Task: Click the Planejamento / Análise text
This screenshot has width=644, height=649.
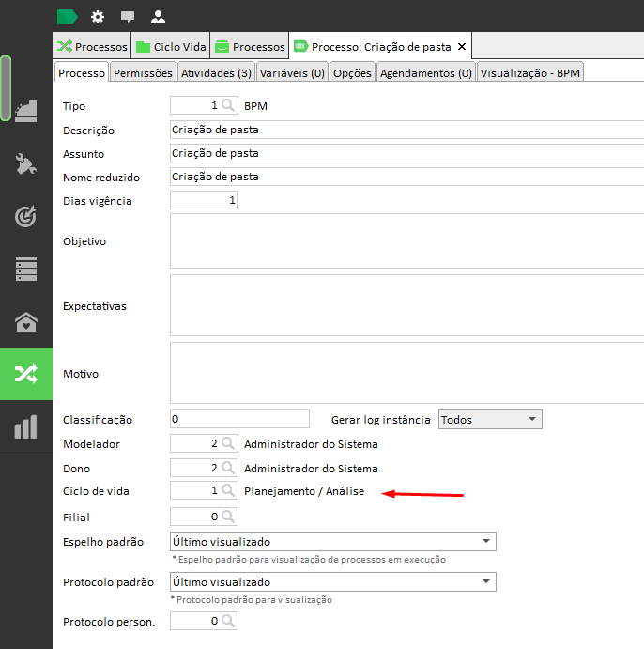Action: click(x=304, y=491)
